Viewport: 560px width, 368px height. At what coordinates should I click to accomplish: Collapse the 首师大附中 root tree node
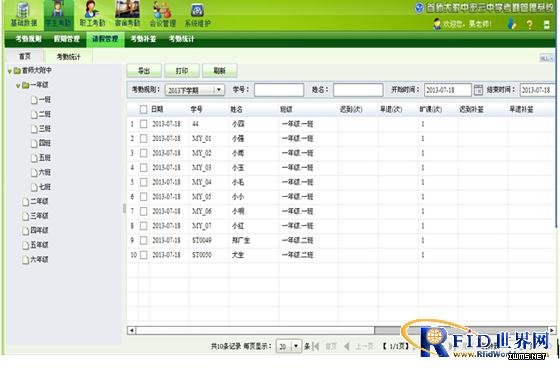pos(10,71)
